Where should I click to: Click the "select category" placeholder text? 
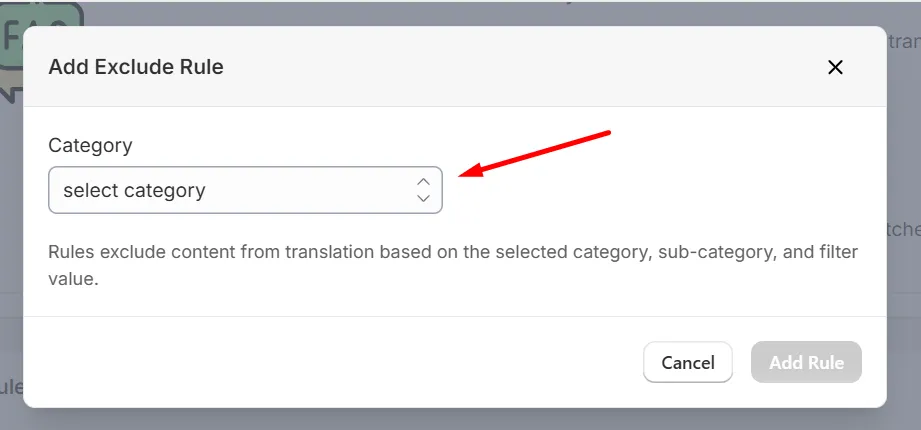pyautogui.click(x=135, y=190)
